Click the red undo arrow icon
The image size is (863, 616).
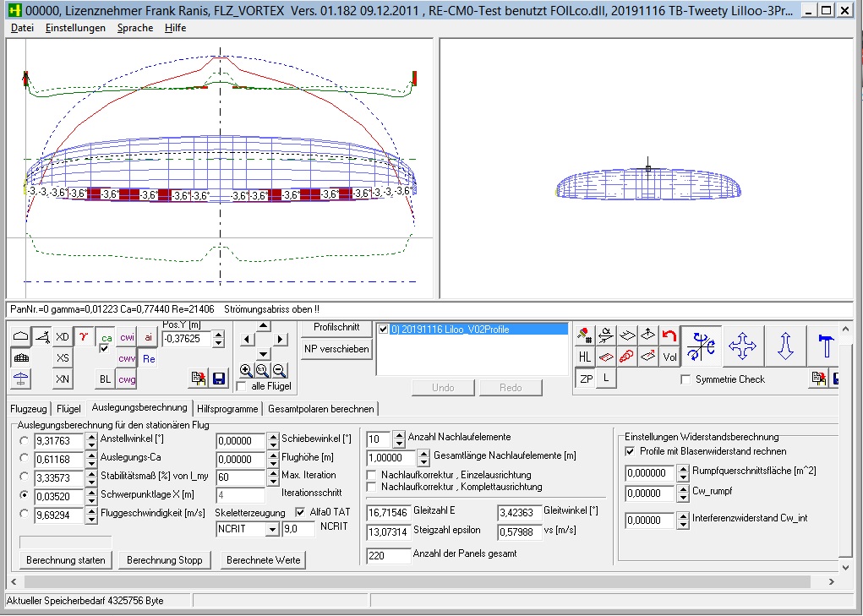click(669, 335)
